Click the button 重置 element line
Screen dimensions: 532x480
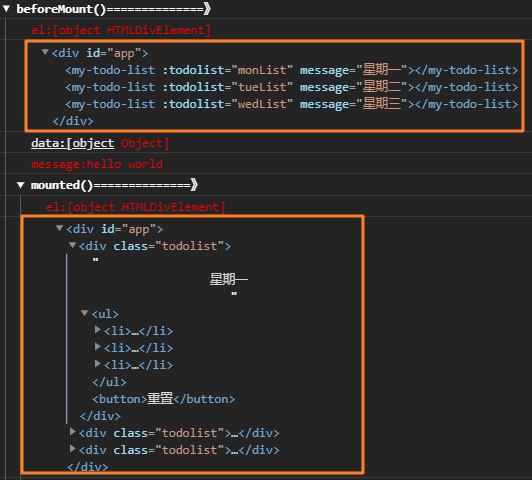click(164, 399)
